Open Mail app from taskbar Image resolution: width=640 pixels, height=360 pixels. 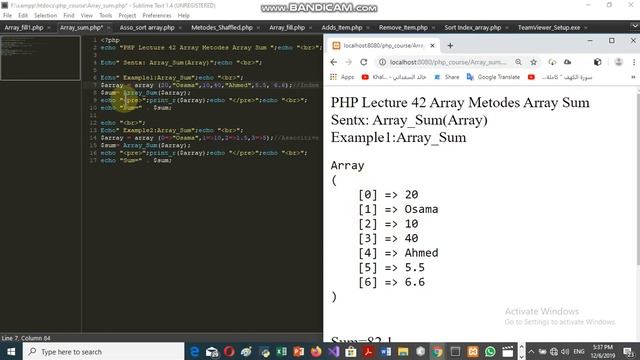(212, 351)
